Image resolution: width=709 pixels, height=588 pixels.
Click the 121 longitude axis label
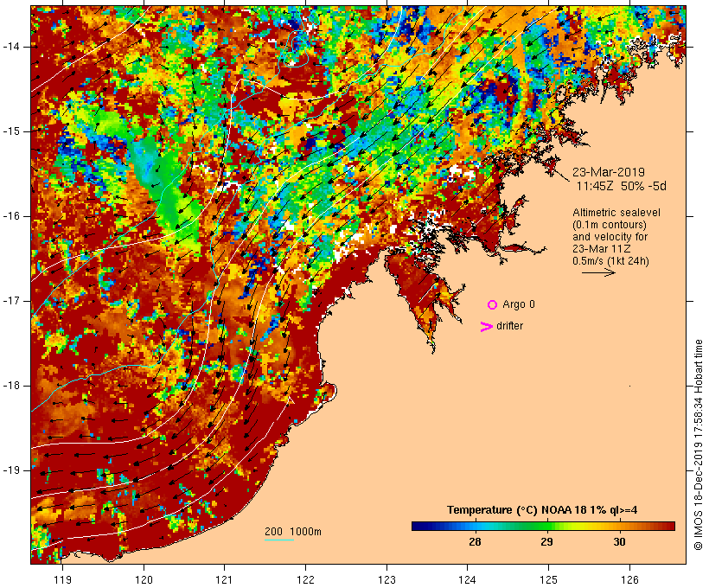225,579
